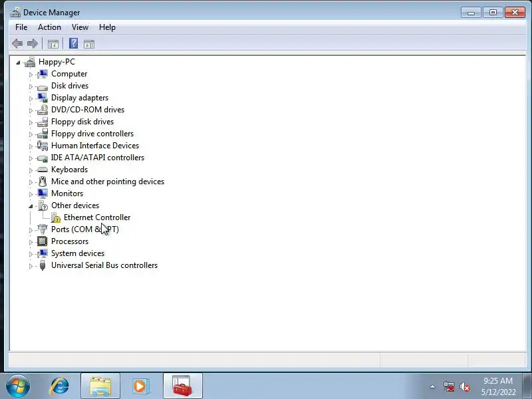Click the taskbar clock showing 9:25 AM

[498, 386]
